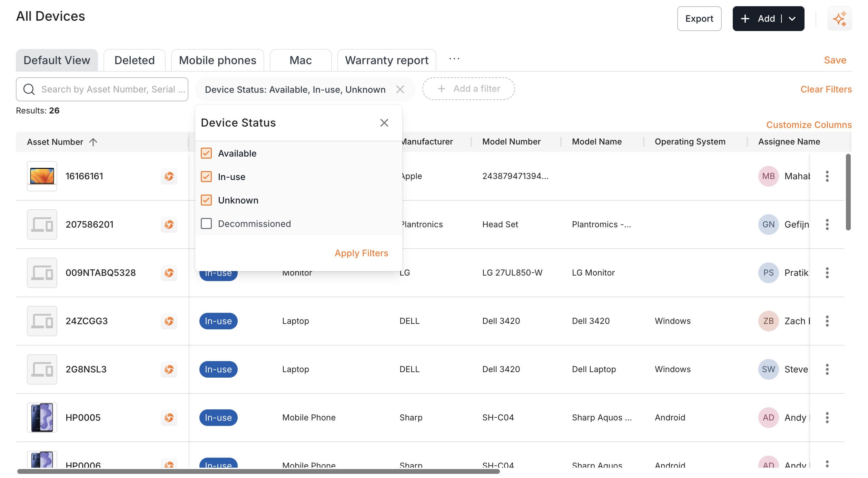Click the orange swirl icon for 009NTABQ5328
Viewport: 868px width, 478px height.
[169, 273]
